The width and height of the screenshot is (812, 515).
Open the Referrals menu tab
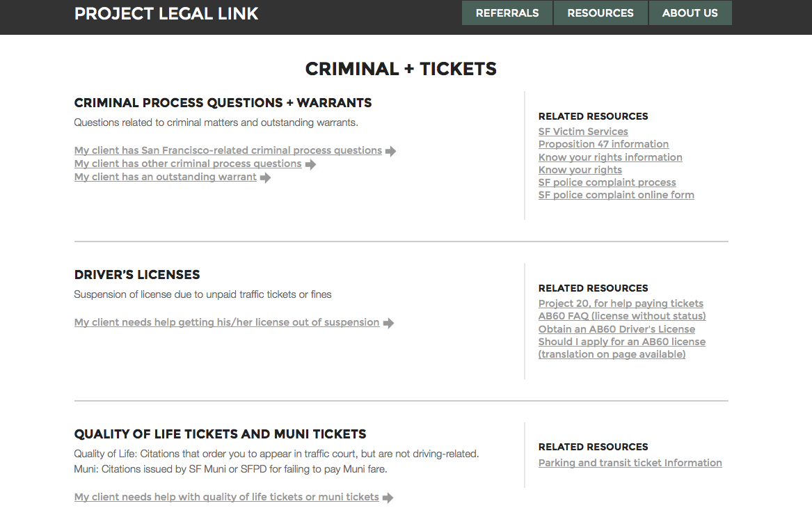coord(507,13)
